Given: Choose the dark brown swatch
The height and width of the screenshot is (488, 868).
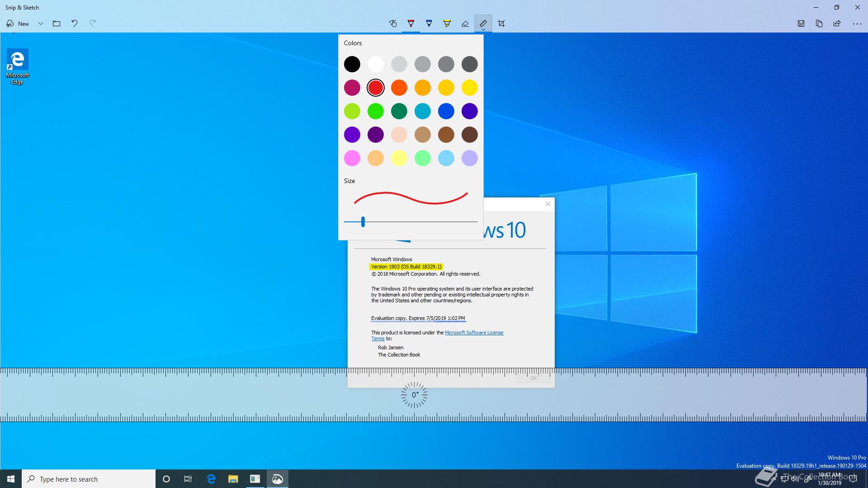Looking at the screenshot, I should (470, 135).
